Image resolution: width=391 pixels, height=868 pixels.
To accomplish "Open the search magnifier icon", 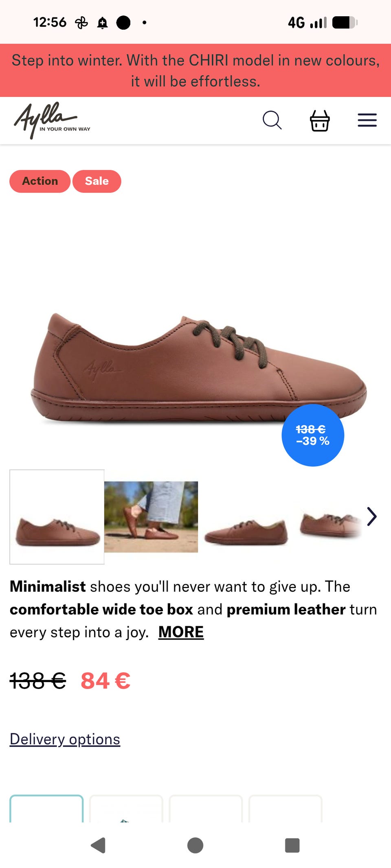I will [272, 120].
